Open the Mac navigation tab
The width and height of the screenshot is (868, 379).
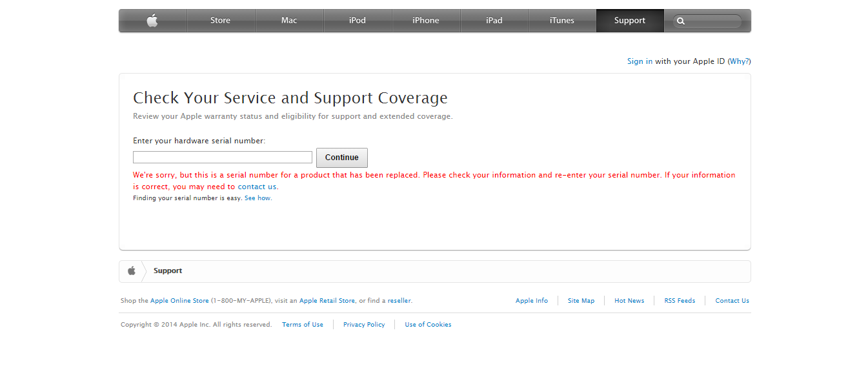289,21
